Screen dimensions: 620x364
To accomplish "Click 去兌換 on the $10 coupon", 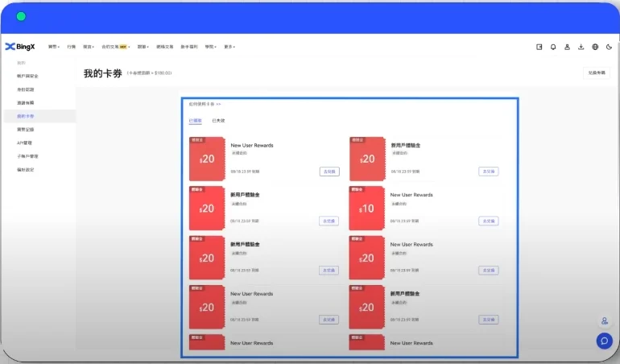I will coord(488,221).
